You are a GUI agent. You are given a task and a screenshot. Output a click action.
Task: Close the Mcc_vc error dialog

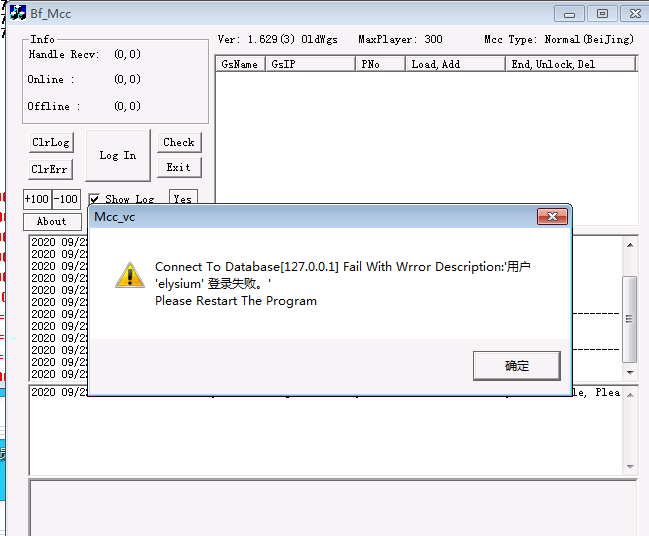point(552,217)
